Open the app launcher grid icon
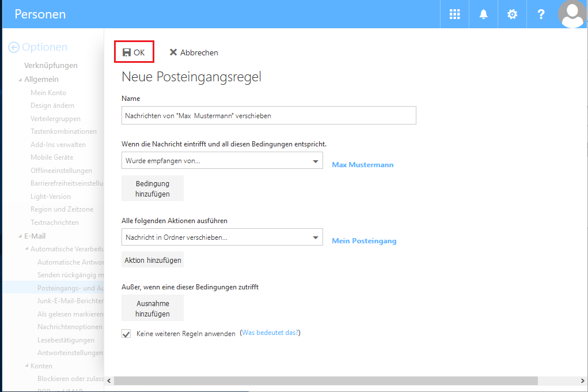The width and height of the screenshot is (588, 392). pos(454,14)
